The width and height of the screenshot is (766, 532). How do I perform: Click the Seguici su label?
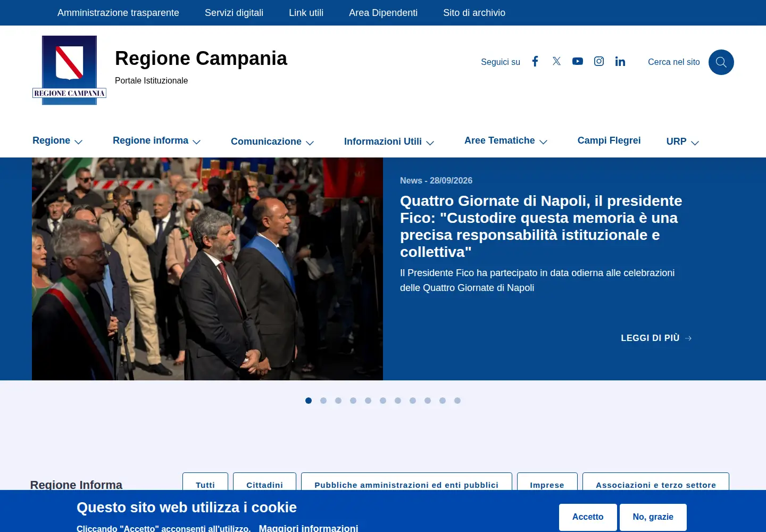coord(501,62)
